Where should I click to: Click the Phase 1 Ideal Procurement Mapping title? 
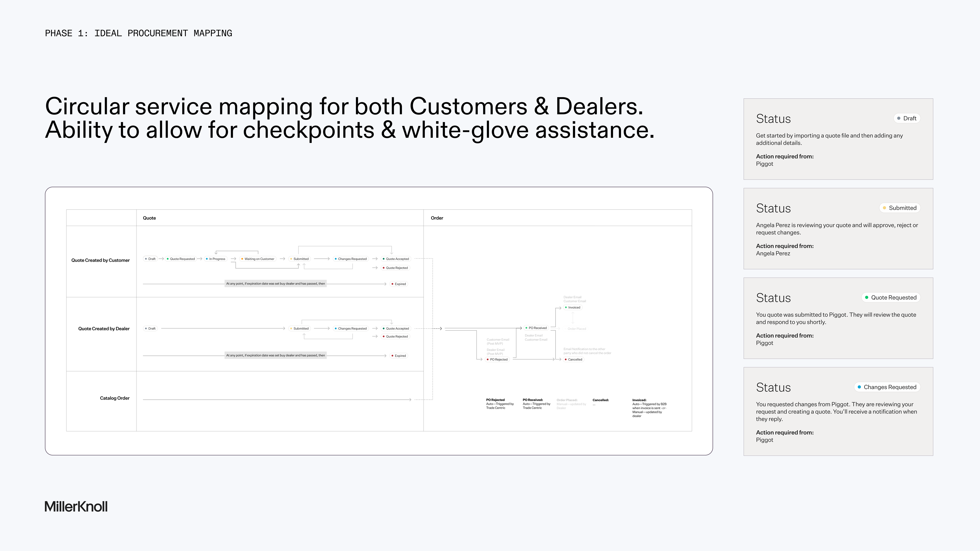tap(138, 34)
